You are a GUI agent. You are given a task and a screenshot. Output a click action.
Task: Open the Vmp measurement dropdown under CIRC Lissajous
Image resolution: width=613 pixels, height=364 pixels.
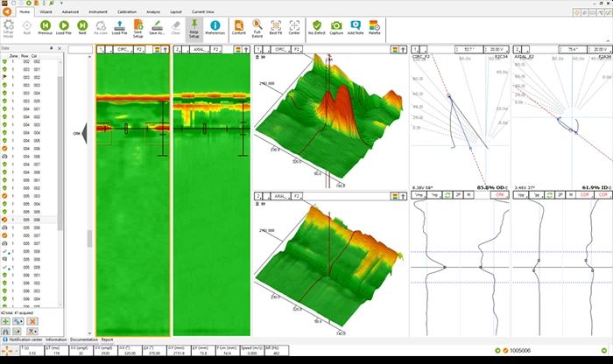tap(419, 195)
